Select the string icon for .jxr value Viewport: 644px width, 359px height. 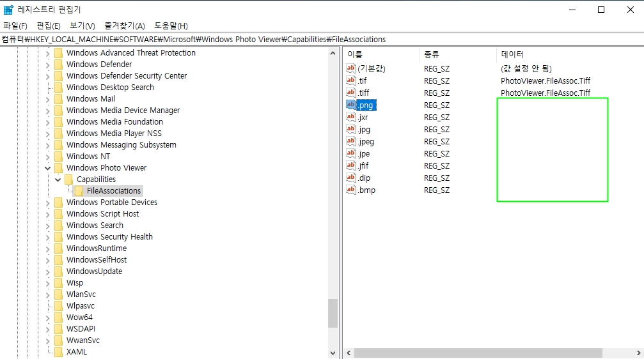coord(350,117)
